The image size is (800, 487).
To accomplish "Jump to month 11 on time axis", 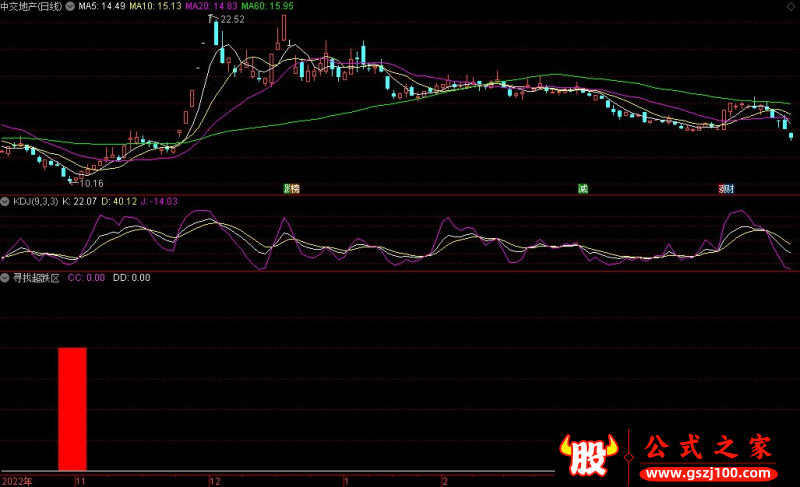I will tap(80, 481).
